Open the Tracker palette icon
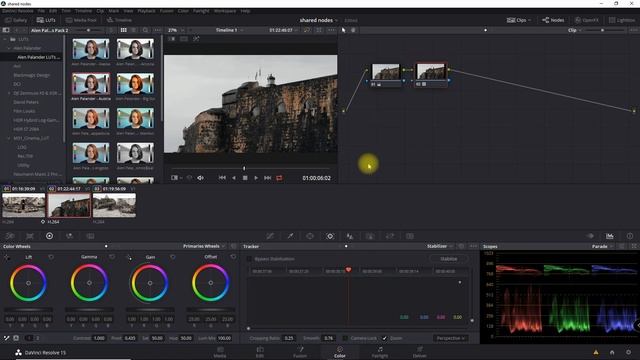Image resolution: width=640 pixels, height=360 pixels. (x=330, y=236)
